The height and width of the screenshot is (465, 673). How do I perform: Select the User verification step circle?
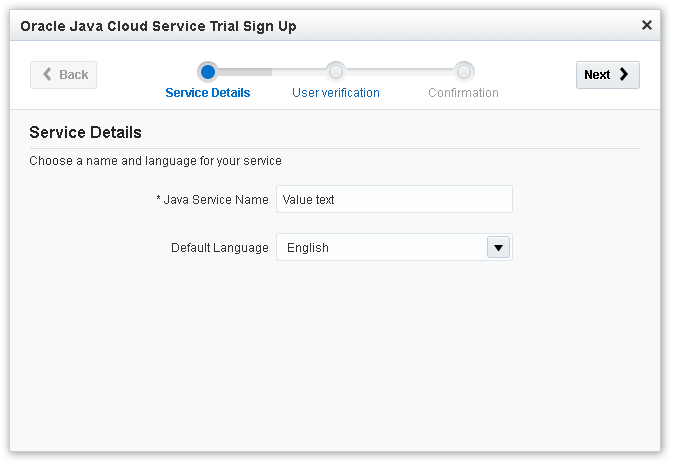click(x=336, y=71)
